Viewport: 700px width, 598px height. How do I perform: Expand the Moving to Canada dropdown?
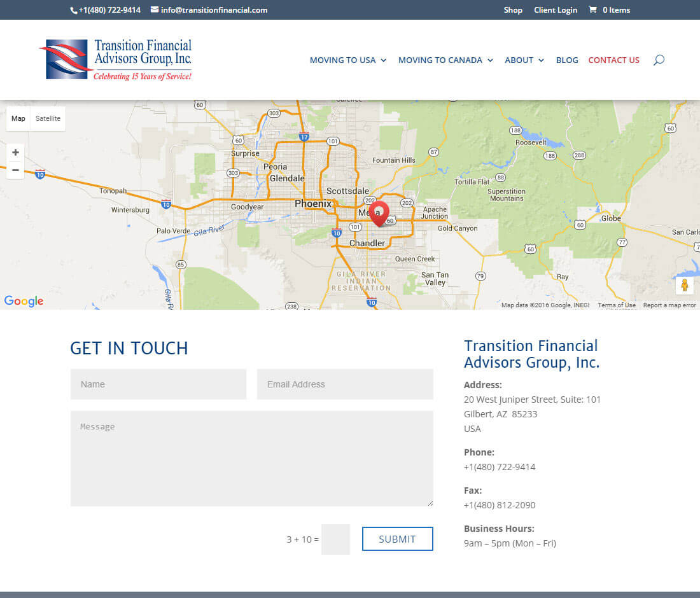445,60
